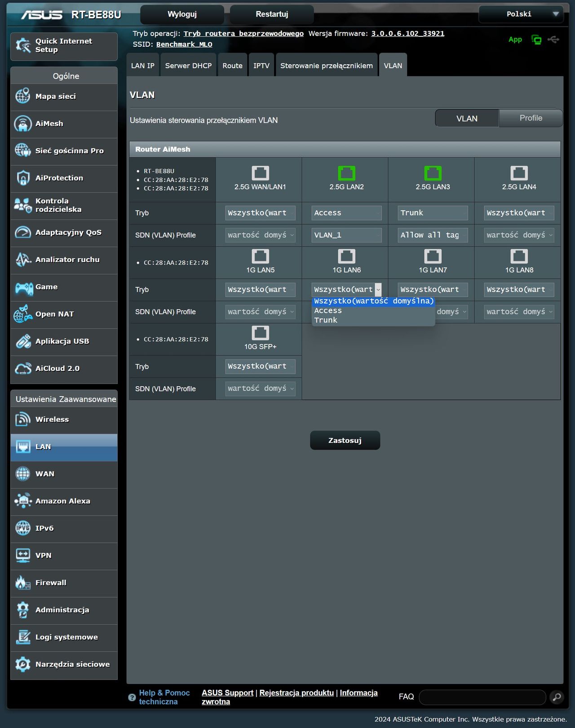Open SDN Profile dropdown for 2.5G LAN3
Screen dimensions: 575x728
coord(433,235)
